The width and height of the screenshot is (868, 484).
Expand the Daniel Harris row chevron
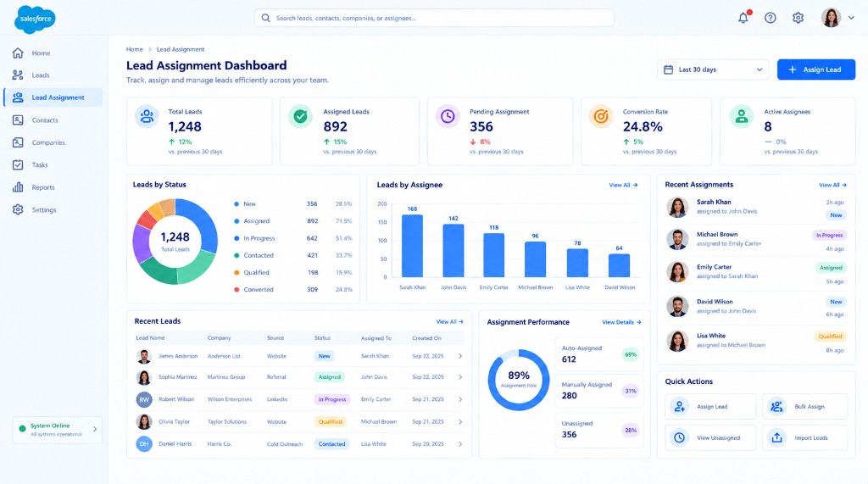[460, 444]
